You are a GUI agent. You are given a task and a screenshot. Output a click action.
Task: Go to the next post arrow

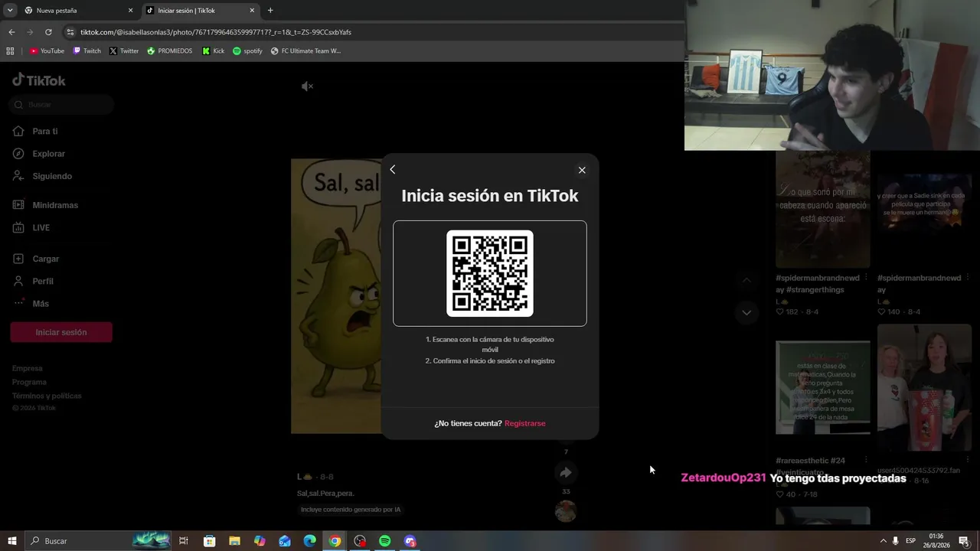pos(746,312)
